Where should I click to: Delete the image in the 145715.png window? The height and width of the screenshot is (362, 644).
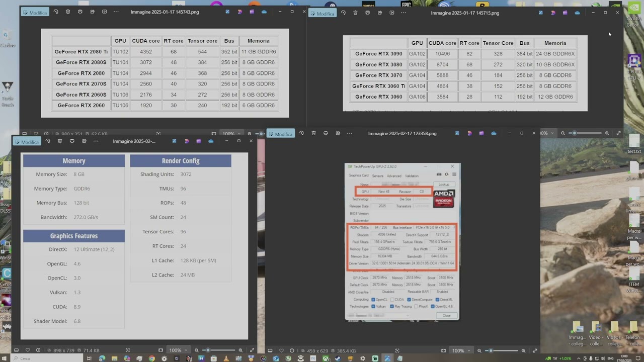point(355,13)
